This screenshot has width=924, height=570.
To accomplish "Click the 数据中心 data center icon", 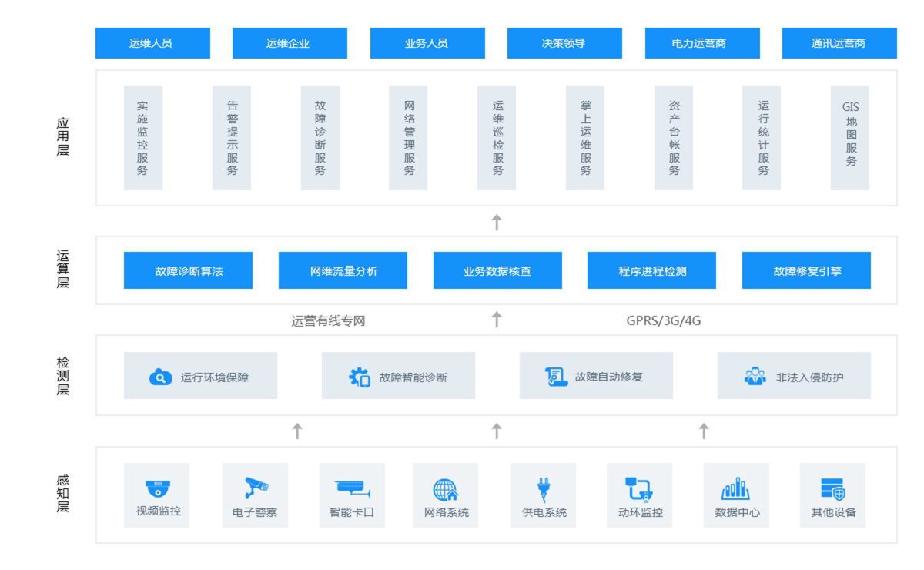I will click(x=735, y=486).
